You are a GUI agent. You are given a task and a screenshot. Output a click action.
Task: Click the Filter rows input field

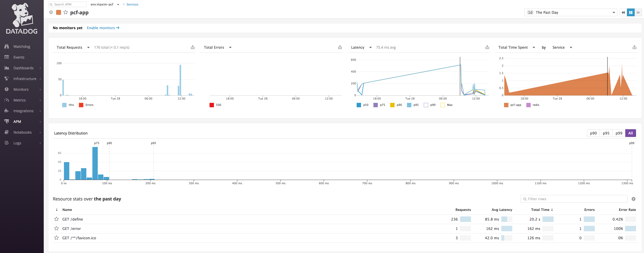[x=573, y=199]
